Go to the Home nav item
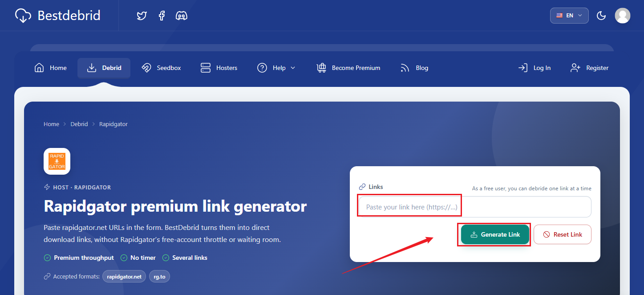The width and height of the screenshot is (644, 295). coord(51,68)
